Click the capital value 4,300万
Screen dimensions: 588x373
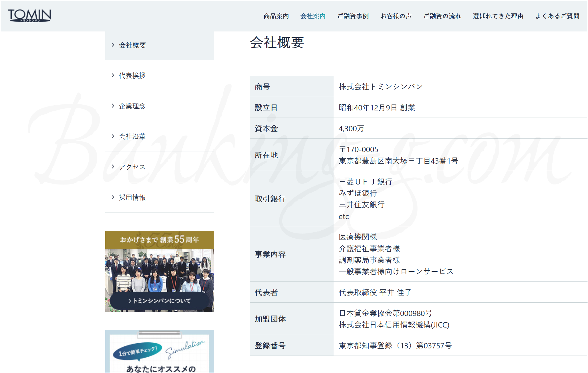click(x=351, y=128)
